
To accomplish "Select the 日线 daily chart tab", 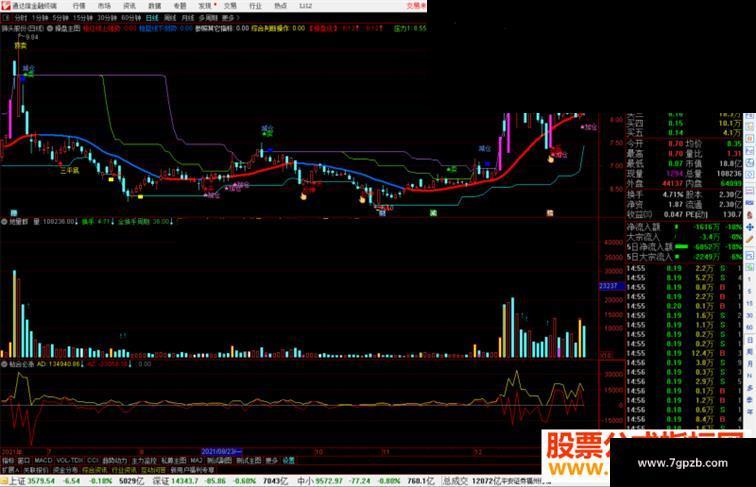I will [152, 18].
